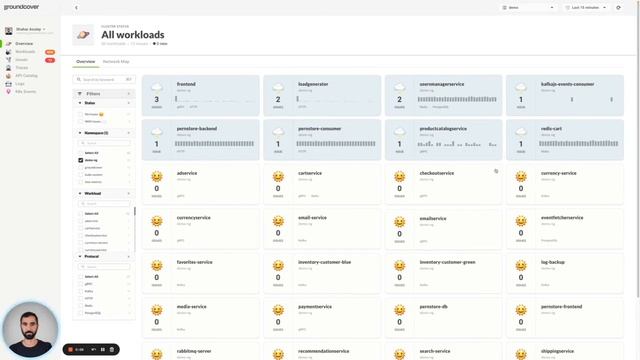Switch to the Network Map tab
The height and width of the screenshot is (360, 640).
pos(116,62)
